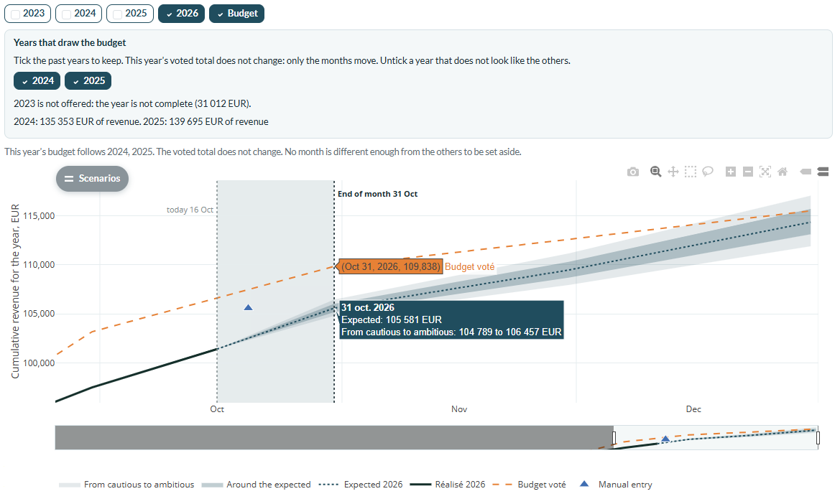
Task: Click the blue Manual entry triangle in chart
Action: [x=248, y=308]
